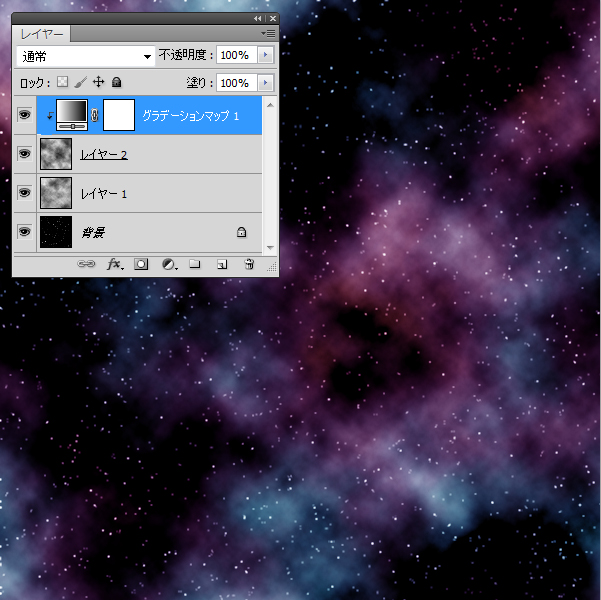Delete layer with trash icon
601x600 pixels.
tap(249, 264)
